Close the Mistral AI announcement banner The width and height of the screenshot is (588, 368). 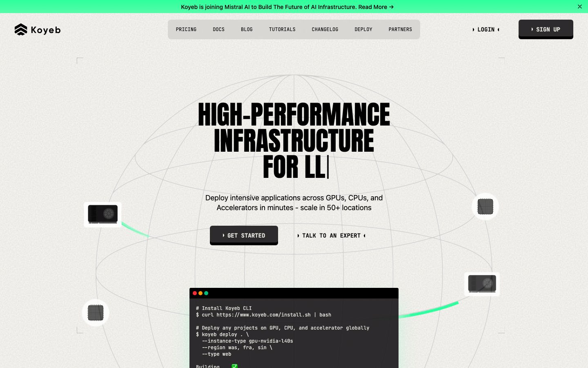pos(580,7)
